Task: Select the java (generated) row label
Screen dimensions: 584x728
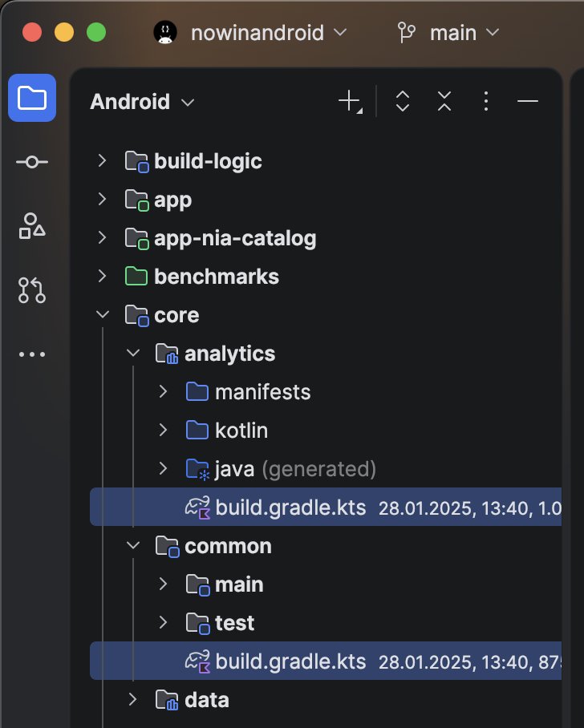Action: [x=295, y=469]
